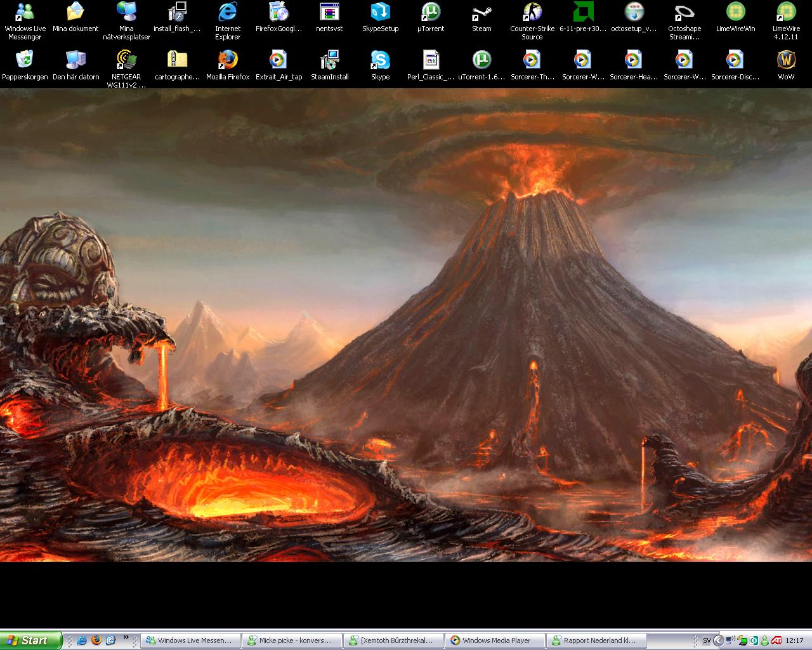
Task: Switch to Rapport Nederland taskbar window
Action: click(596, 640)
